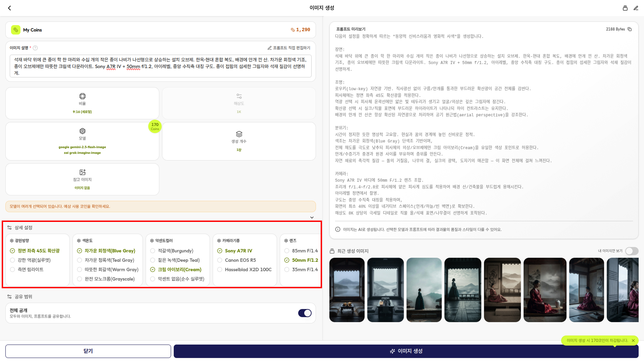This screenshot has width=644, height=362.
Task: Toggle the 내 이미지만 보기 switch
Action: click(632, 251)
